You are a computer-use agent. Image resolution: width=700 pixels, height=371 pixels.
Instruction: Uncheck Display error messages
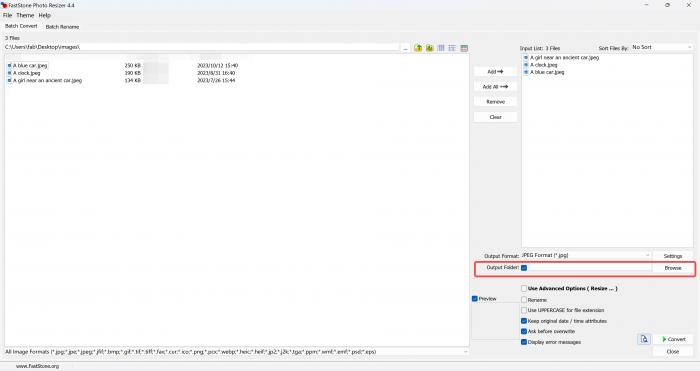pyautogui.click(x=524, y=342)
